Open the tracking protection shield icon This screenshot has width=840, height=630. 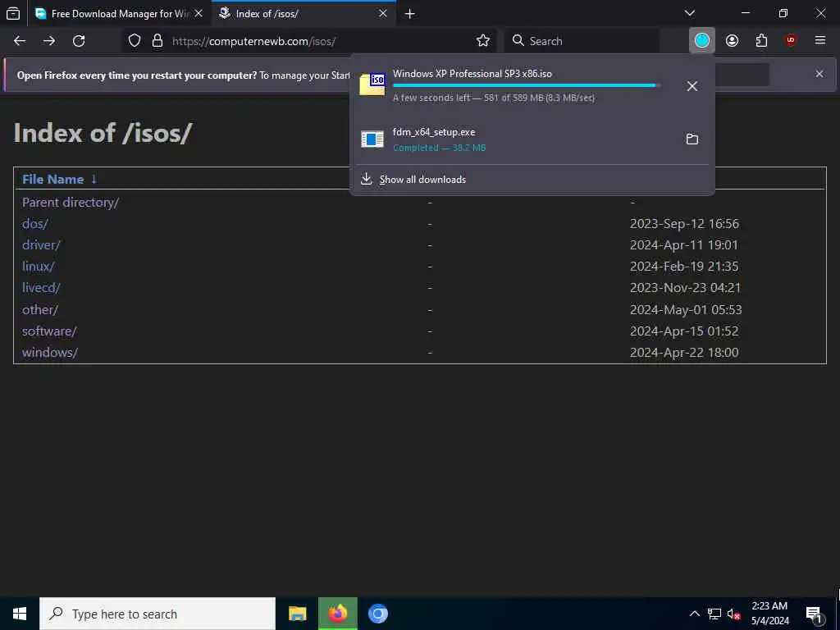pos(135,41)
